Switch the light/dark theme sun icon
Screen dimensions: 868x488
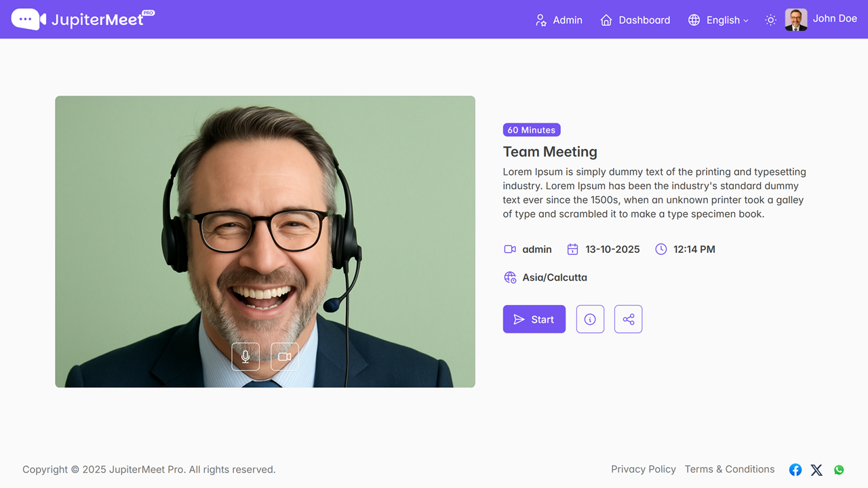pos(770,20)
